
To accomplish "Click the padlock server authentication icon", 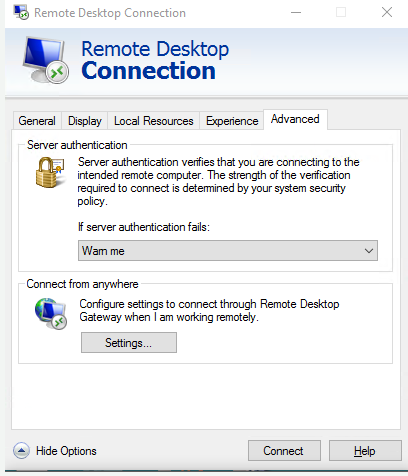I will (x=50, y=173).
